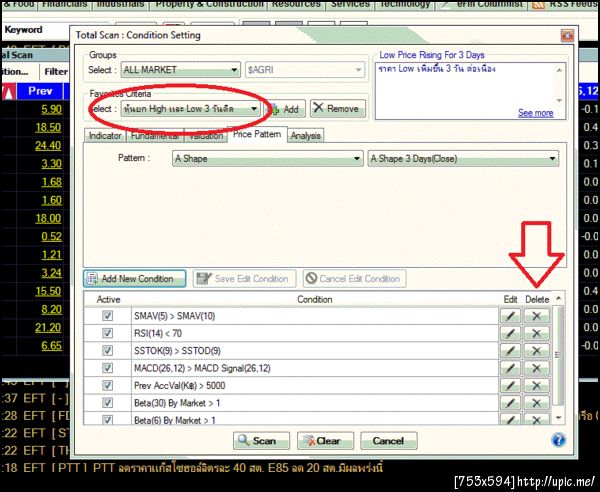The height and width of the screenshot is (492, 600).
Task: Close the Condition Setting dialog
Action: point(567,36)
